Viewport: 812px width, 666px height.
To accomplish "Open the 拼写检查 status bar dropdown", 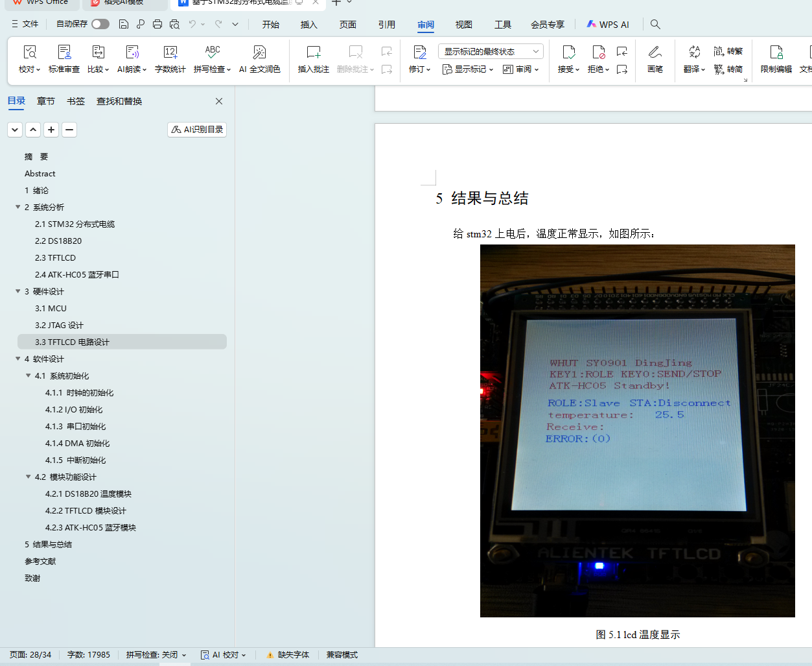I will [156, 655].
